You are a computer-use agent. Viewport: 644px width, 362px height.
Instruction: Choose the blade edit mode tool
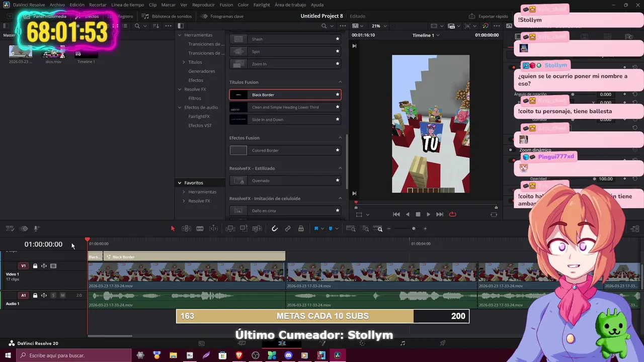200,229
